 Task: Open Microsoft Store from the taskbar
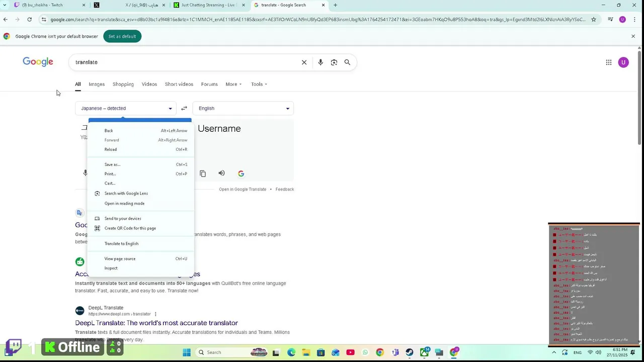[321, 352]
